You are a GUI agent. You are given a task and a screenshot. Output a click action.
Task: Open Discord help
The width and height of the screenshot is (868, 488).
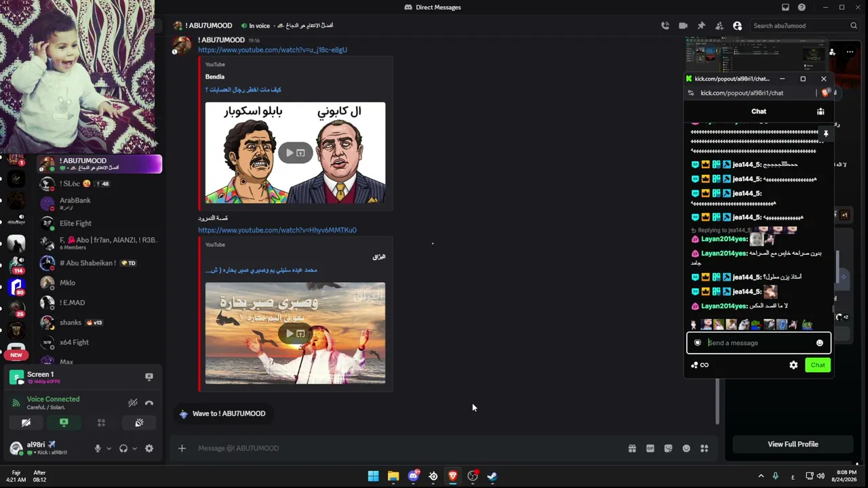tap(802, 7)
